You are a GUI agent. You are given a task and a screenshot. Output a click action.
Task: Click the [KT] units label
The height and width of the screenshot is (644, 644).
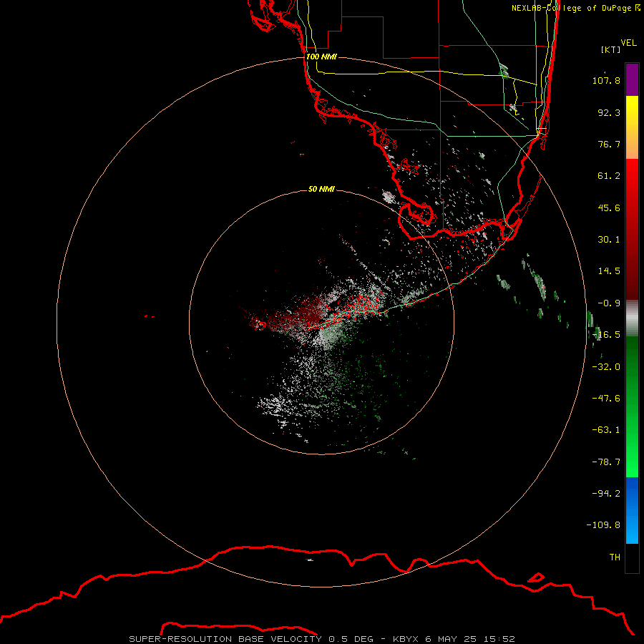coord(610,49)
